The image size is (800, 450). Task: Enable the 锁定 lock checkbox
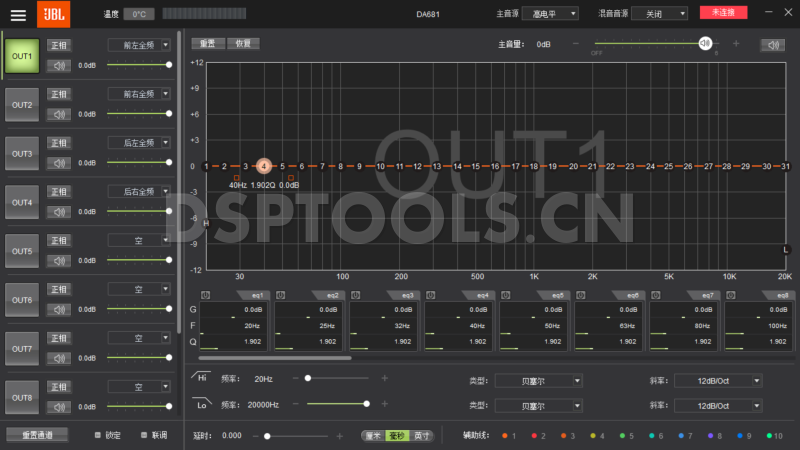pos(97,435)
